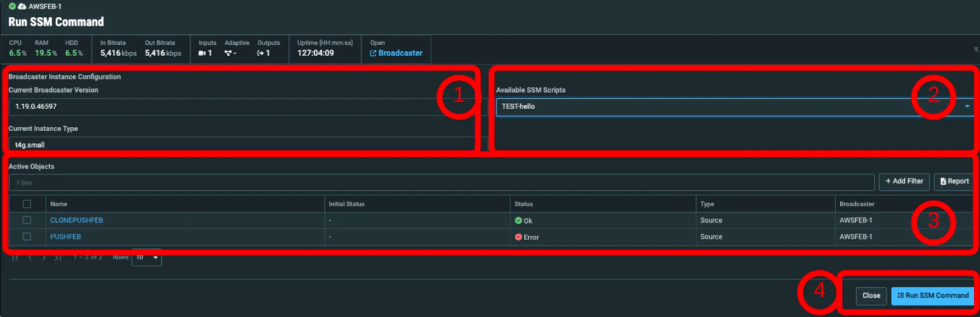Click the Ok status text for CLONEPUSHFEB
This screenshot has height=317, width=980.
tap(528, 221)
